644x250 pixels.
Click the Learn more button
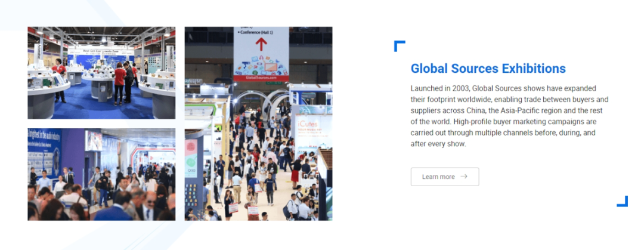click(445, 177)
